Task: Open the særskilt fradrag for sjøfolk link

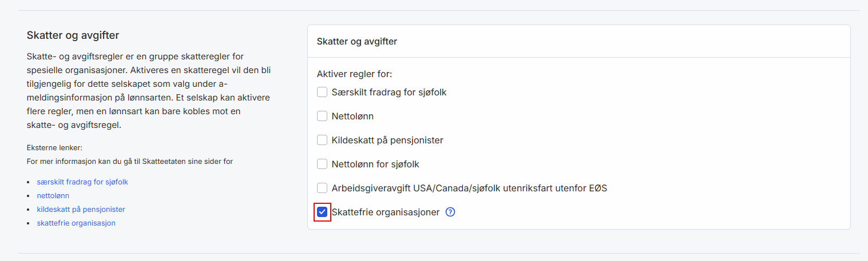Action: pyautogui.click(x=82, y=182)
